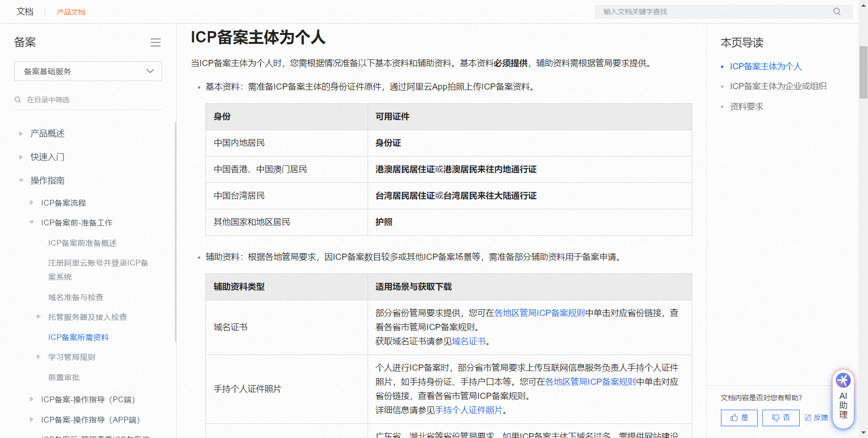The image size is (868, 438).
Task: Click the 辅助资料类型 column header
Action: [287, 287]
